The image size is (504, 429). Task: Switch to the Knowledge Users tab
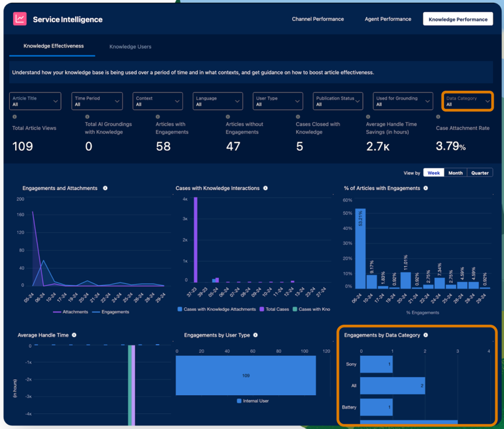pos(130,47)
